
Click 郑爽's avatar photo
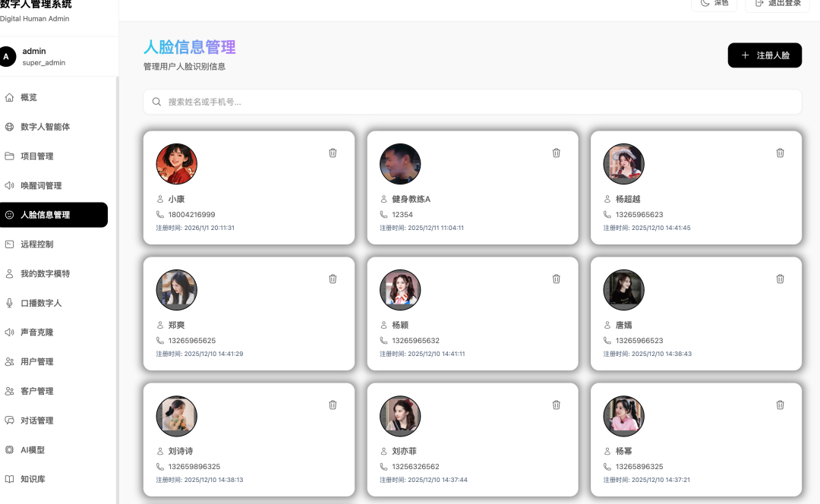[x=177, y=290]
